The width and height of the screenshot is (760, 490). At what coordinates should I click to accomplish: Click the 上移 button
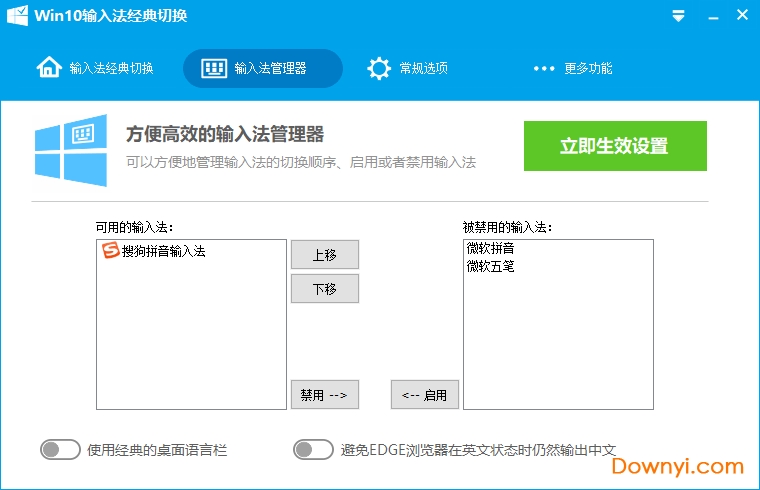coord(324,255)
